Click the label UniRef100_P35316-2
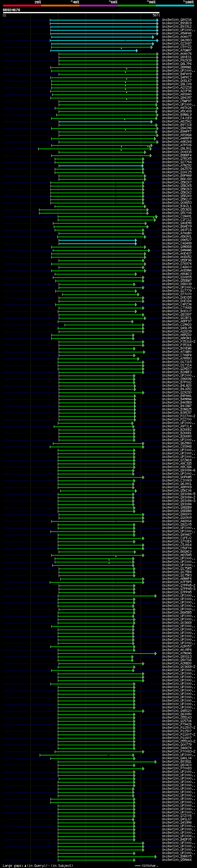 (179, 341)
